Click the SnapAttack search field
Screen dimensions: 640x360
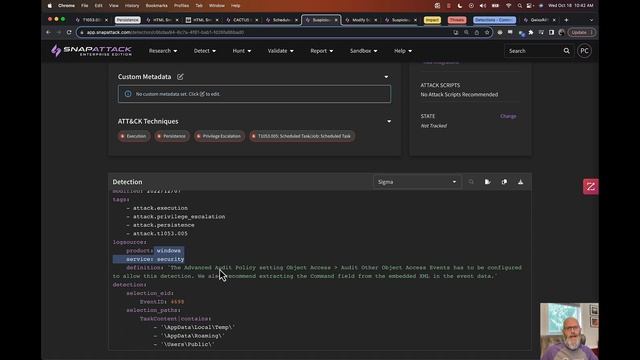(x=533, y=51)
